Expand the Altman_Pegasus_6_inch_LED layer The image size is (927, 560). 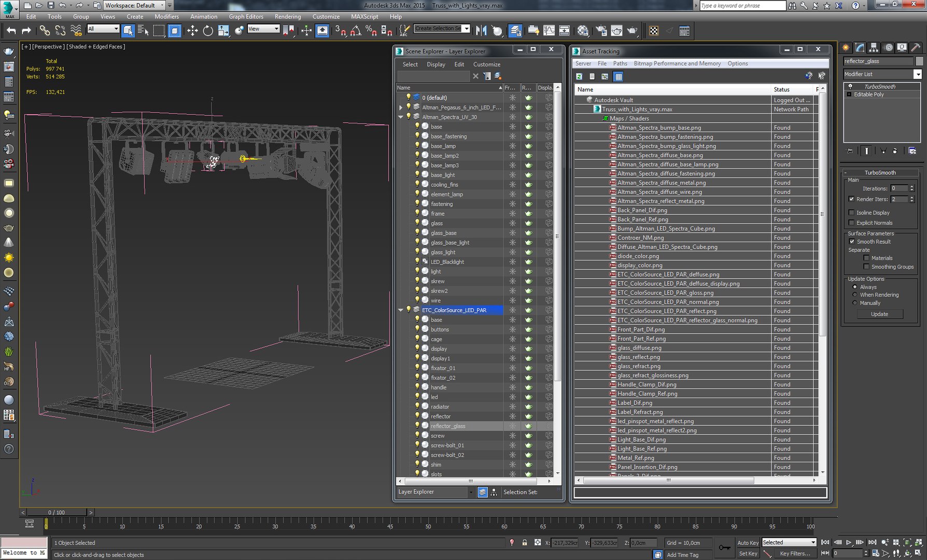pos(400,107)
